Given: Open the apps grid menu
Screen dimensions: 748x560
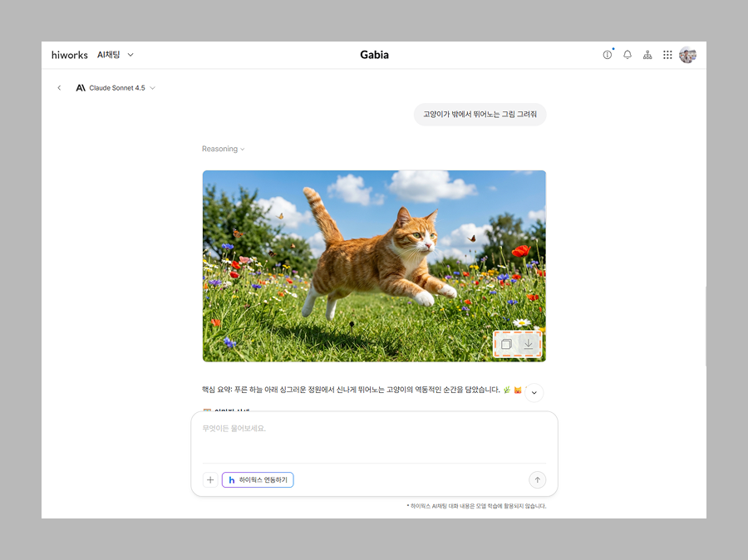Looking at the screenshot, I should [667, 55].
